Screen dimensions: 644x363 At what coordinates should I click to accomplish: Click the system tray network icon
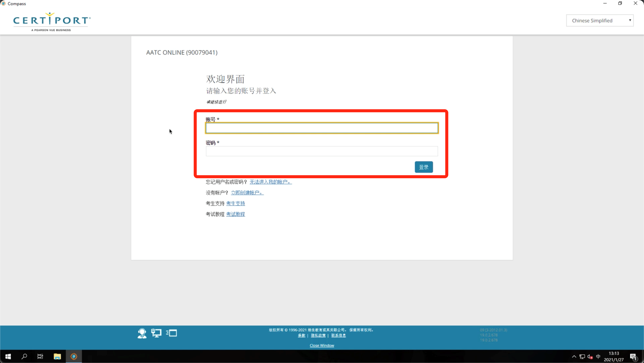[x=580, y=356]
